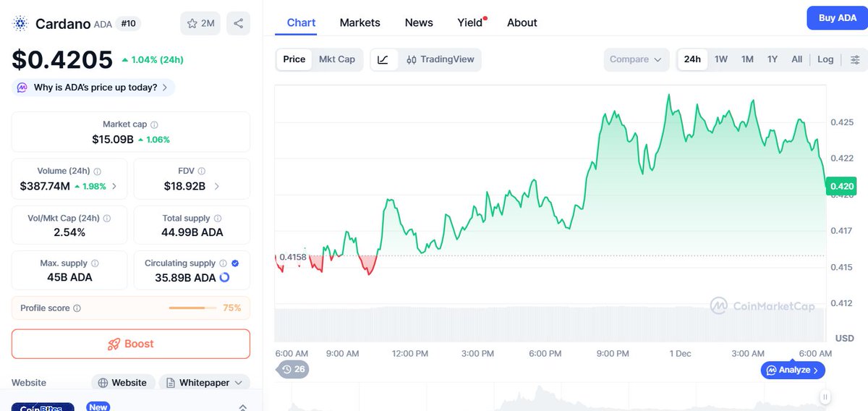Switch to the Chart tab
The image size is (868, 411).
pyautogui.click(x=301, y=22)
